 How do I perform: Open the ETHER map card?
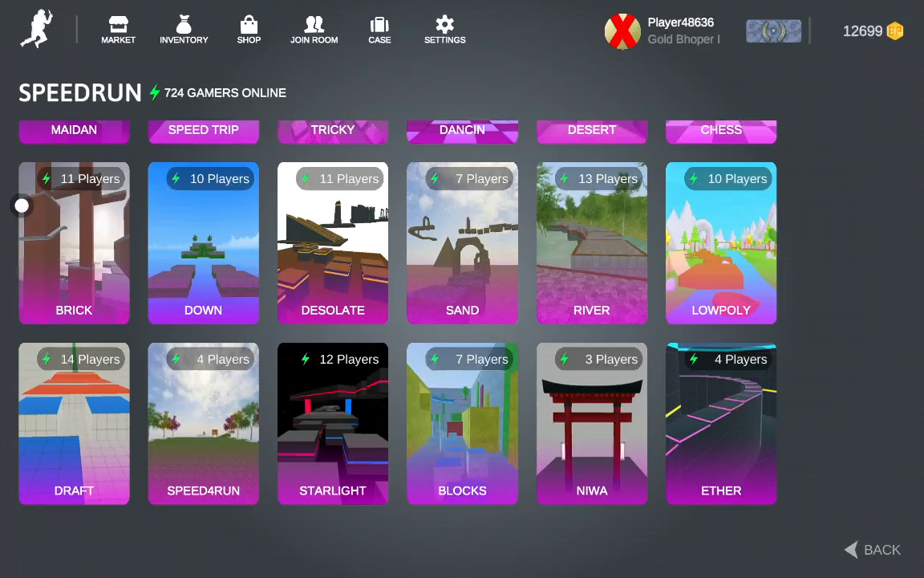721,424
